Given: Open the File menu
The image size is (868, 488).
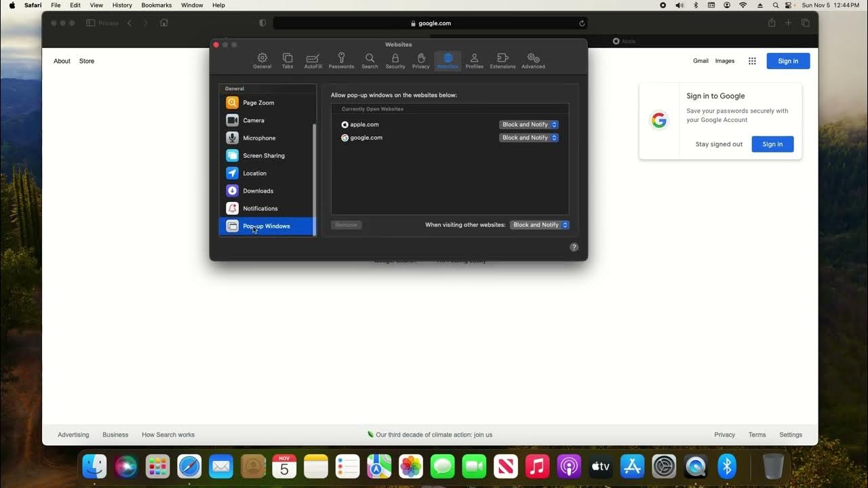Looking at the screenshot, I should click(x=56, y=5).
